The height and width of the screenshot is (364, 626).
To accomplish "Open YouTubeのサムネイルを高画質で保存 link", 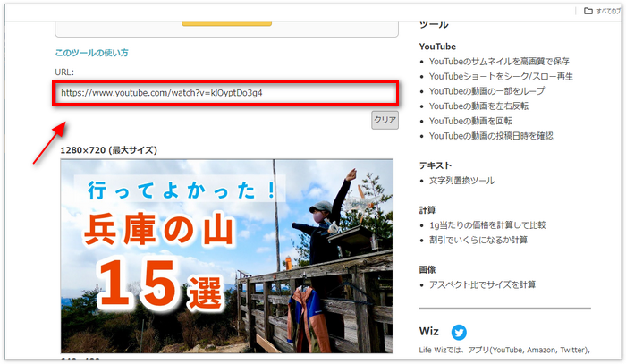I will pos(498,62).
